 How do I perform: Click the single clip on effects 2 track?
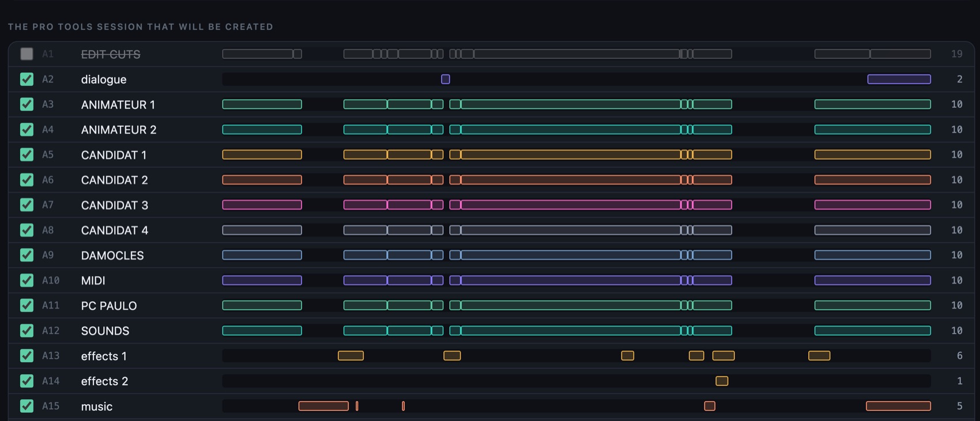(x=722, y=381)
